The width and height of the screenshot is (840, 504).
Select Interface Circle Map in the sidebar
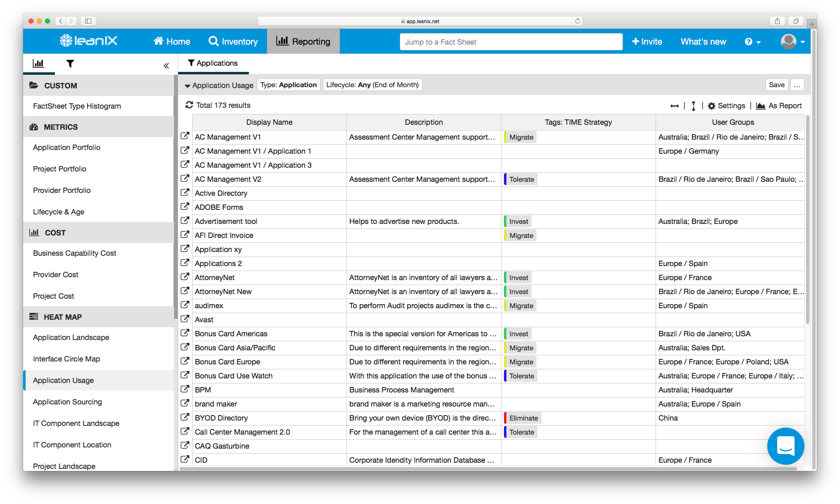click(x=67, y=359)
